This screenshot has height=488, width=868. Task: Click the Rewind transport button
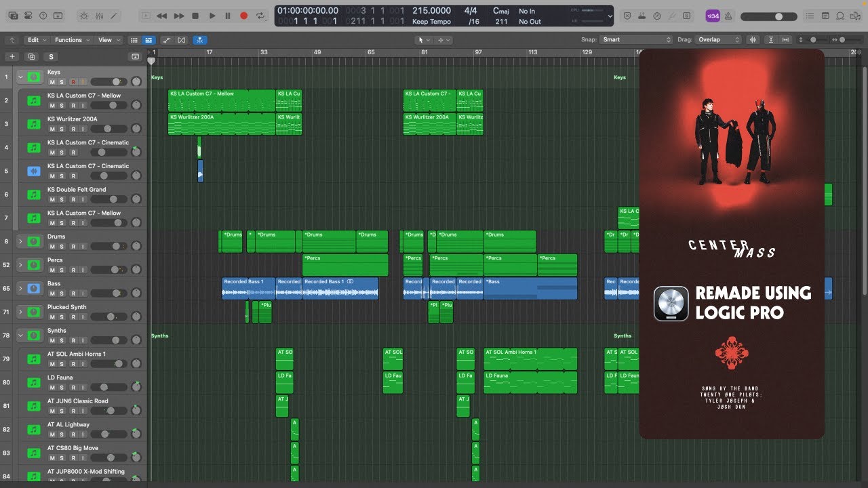pos(161,16)
